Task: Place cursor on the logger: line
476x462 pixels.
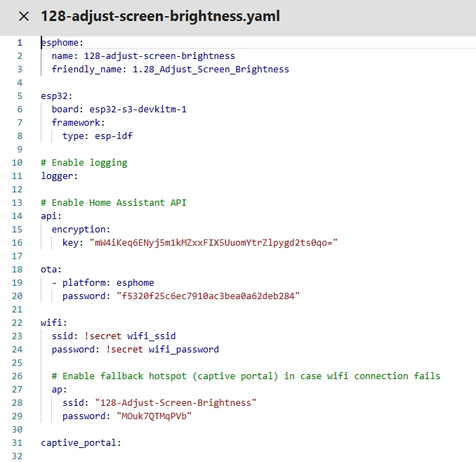Action: 59,176
